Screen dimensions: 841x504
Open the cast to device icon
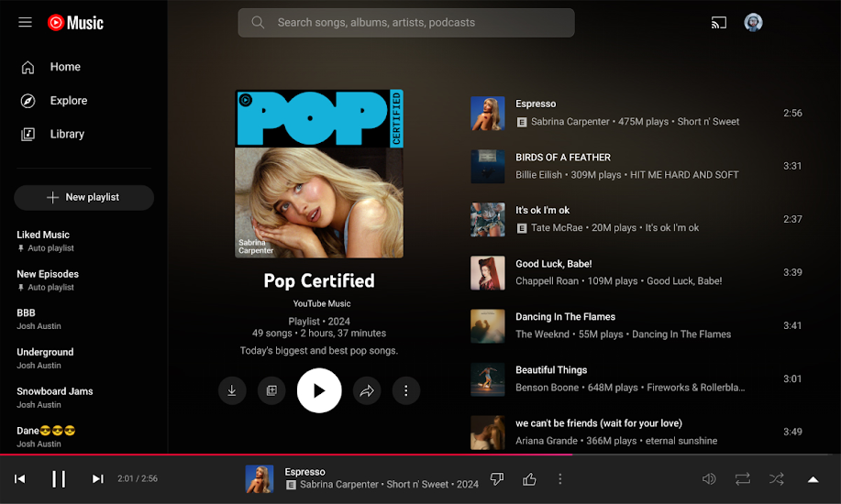tap(719, 23)
